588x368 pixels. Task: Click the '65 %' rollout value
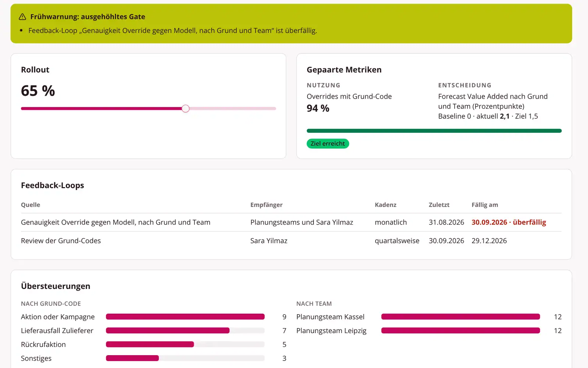point(38,91)
